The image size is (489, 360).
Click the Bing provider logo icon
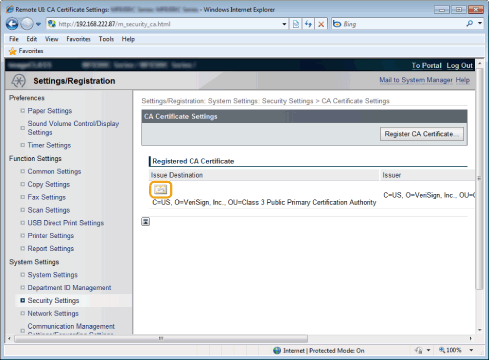(337, 24)
